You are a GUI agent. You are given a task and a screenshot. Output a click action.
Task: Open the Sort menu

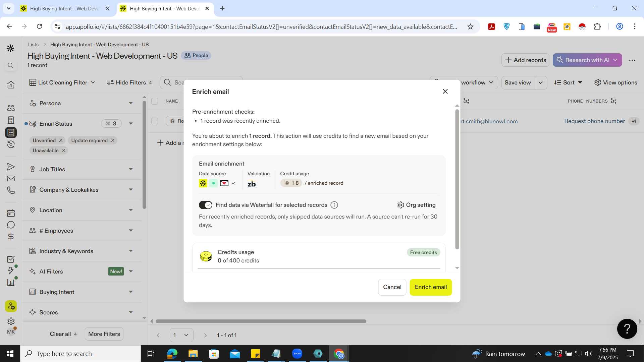568,82
